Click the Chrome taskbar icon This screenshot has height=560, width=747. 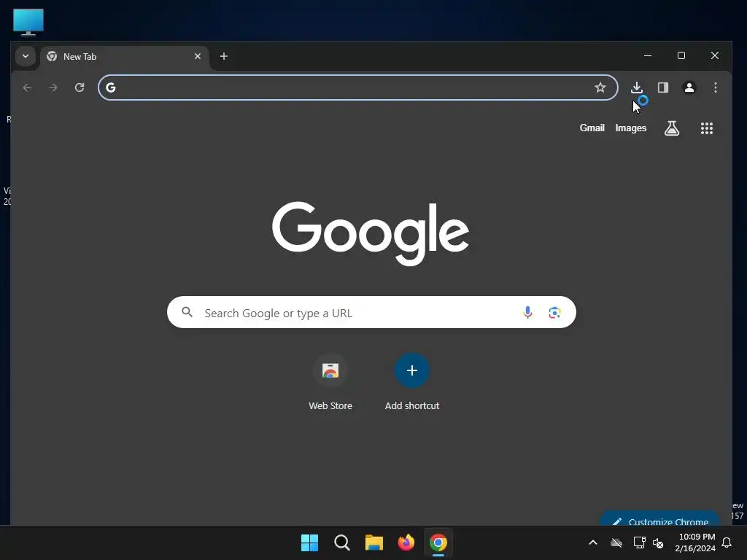click(x=438, y=542)
